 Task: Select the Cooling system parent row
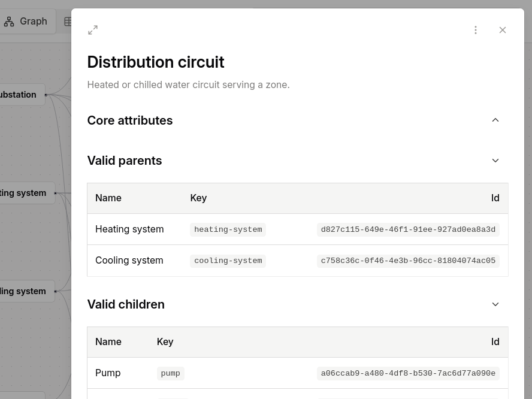129,261
